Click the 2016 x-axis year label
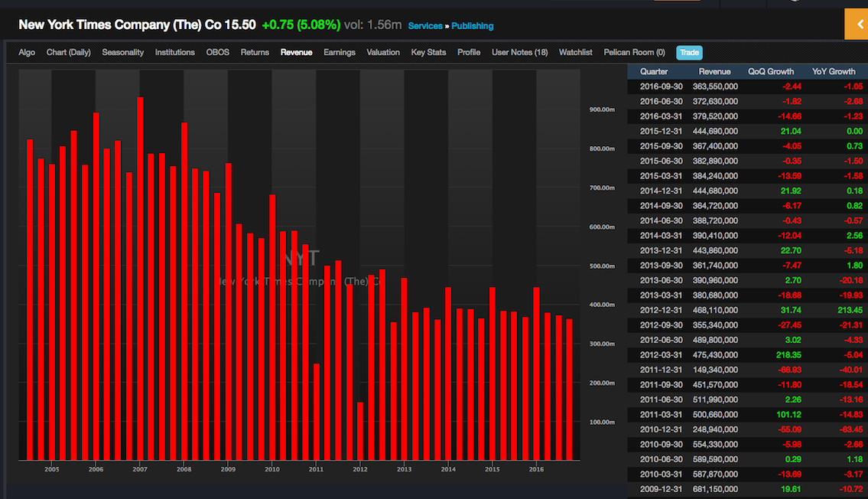This screenshot has height=499, width=868. coord(536,470)
